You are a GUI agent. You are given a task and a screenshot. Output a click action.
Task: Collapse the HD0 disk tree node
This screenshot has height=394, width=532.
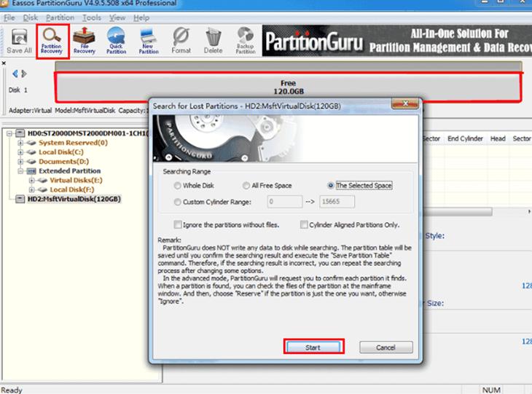9,133
